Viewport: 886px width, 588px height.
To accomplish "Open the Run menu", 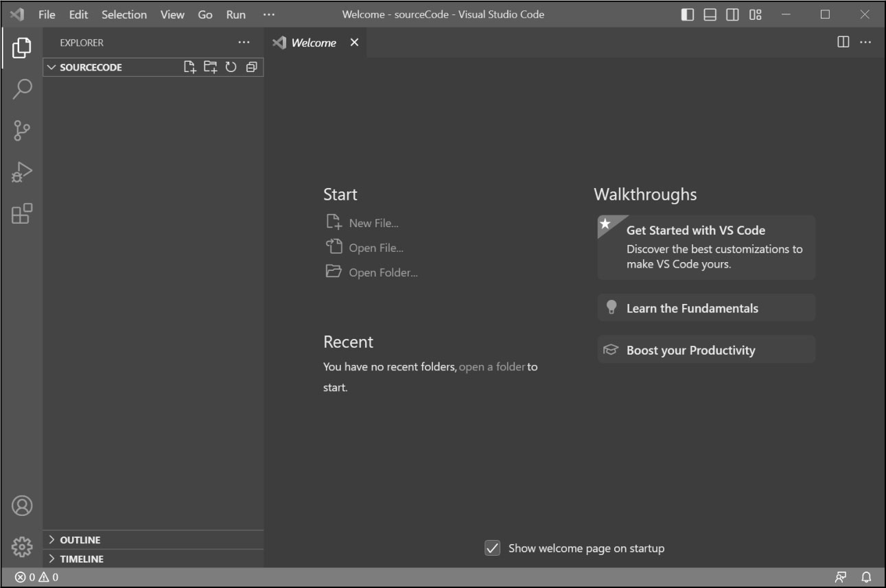I will coord(236,14).
